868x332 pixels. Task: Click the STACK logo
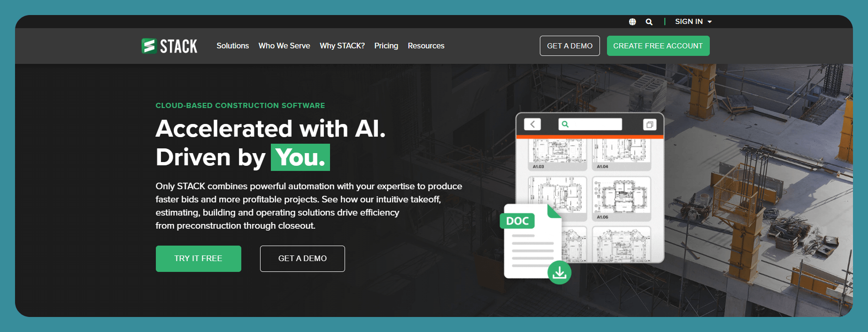pyautogui.click(x=169, y=46)
